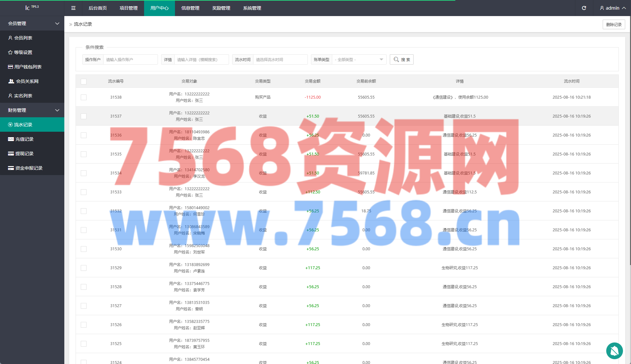The width and height of the screenshot is (631, 364).
Task: Open 等级设置 via its star icon
Action: (x=10, y=52)
